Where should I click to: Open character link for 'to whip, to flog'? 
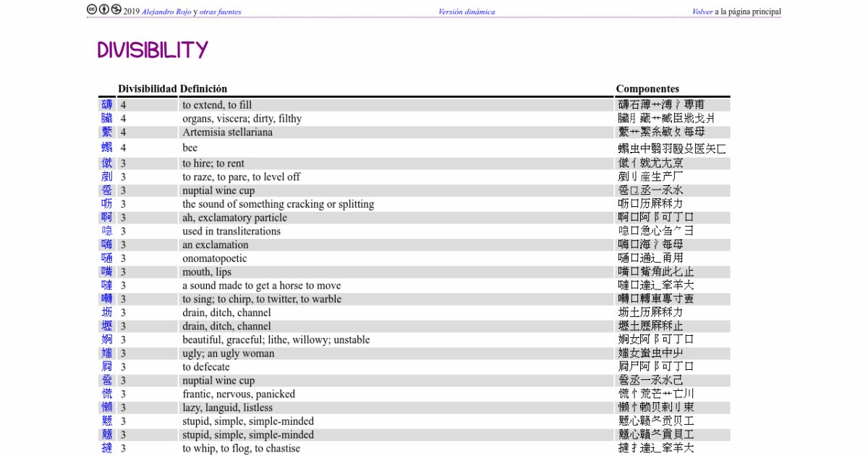(x=107, y=448)
